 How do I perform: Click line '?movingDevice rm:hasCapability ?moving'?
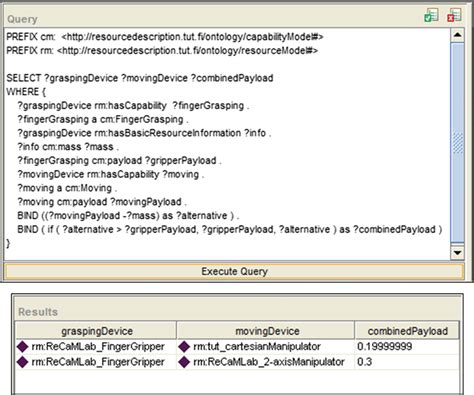point(111,174)
